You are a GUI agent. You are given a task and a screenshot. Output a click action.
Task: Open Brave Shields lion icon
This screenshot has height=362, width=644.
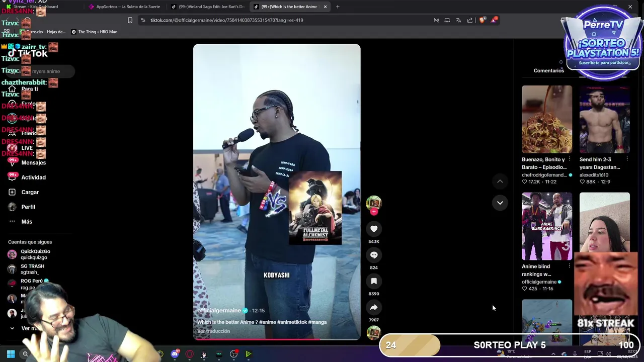482,20
